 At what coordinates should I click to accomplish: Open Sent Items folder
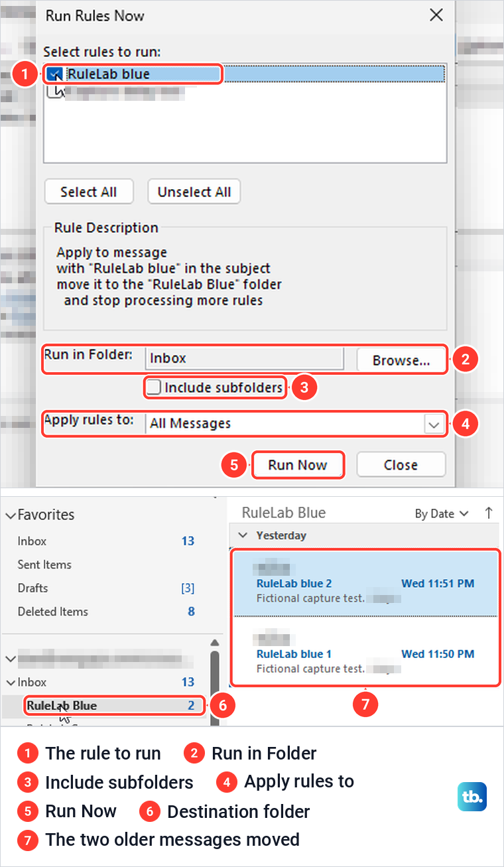point(44,565)
